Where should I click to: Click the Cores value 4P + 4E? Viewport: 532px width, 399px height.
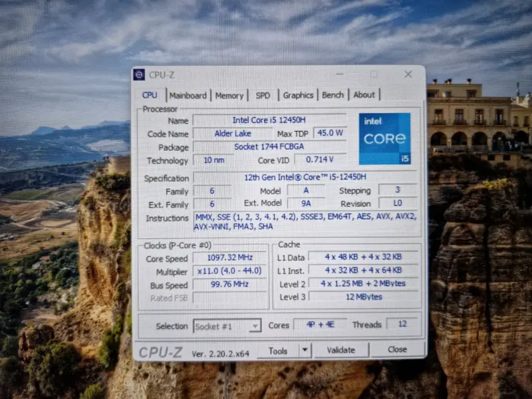click(x=320, y=325)
